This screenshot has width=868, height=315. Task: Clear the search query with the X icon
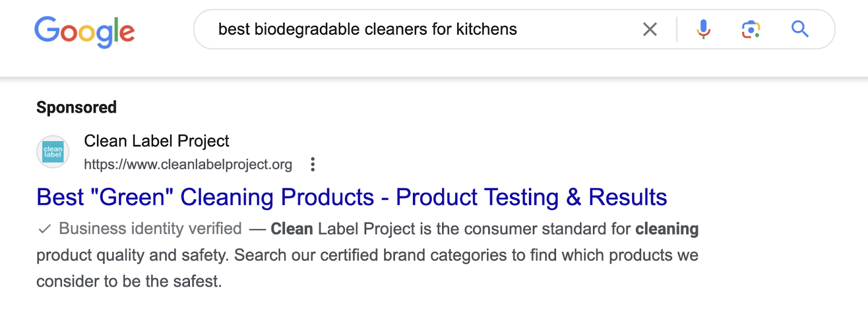[x=650, y=29]
